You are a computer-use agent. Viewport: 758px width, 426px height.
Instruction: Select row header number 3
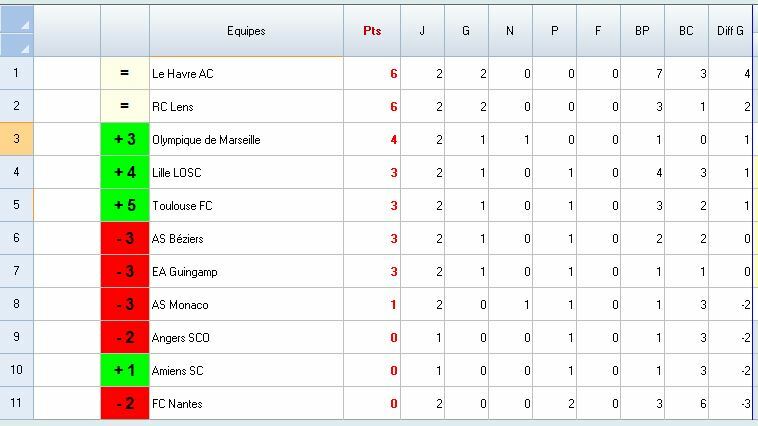[x=17, y=139]
